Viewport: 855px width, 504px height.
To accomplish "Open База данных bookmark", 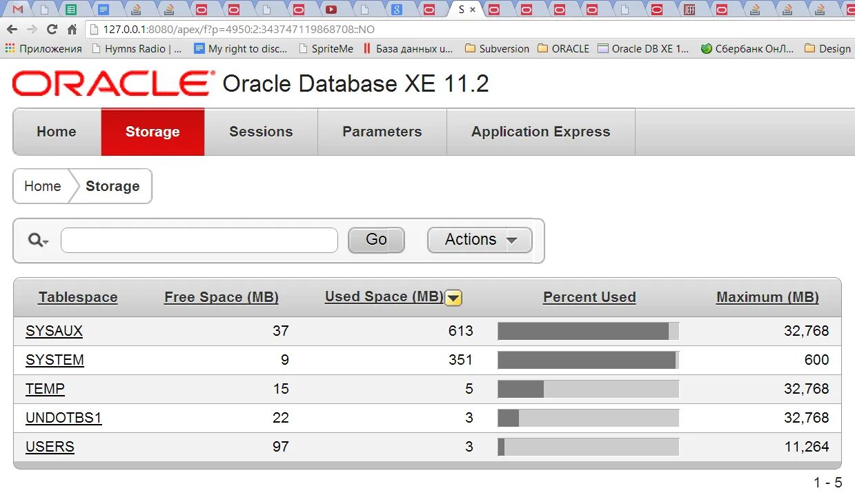I will coord(409,48).
